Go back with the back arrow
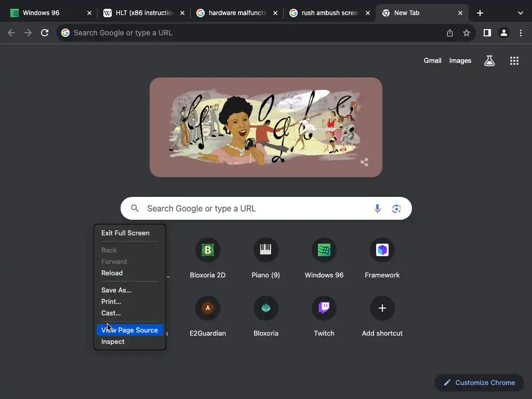 tap(11, 33)
